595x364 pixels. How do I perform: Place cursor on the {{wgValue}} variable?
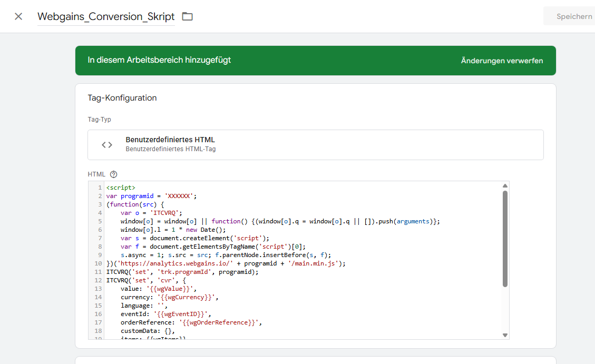pyautogui.click(x=173, y=289)
